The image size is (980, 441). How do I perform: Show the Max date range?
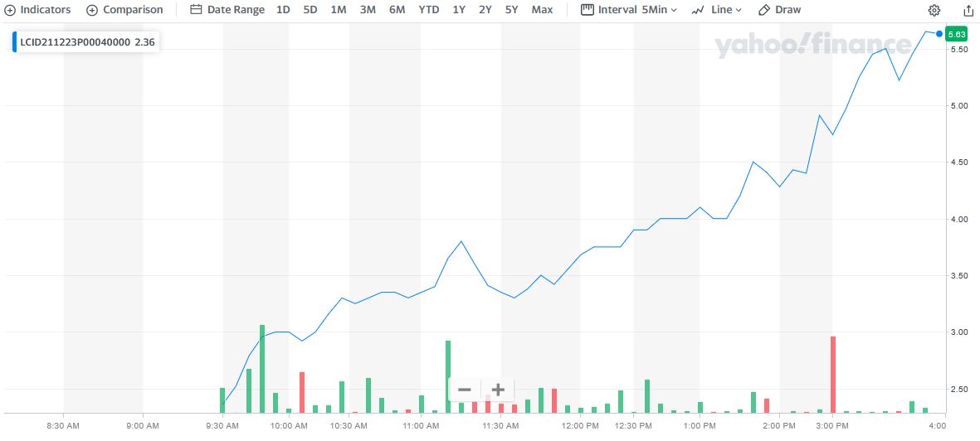(x=542, y=10)
